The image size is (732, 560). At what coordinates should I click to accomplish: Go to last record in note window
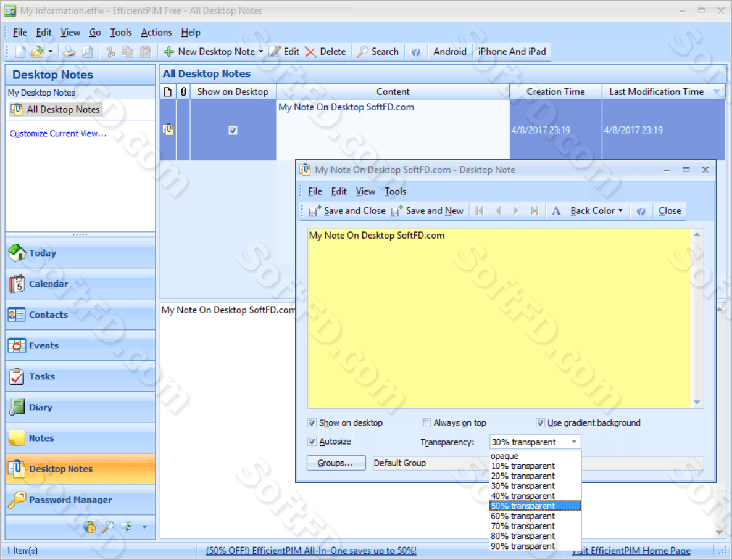pyautogui.click(x=534, y=211)
